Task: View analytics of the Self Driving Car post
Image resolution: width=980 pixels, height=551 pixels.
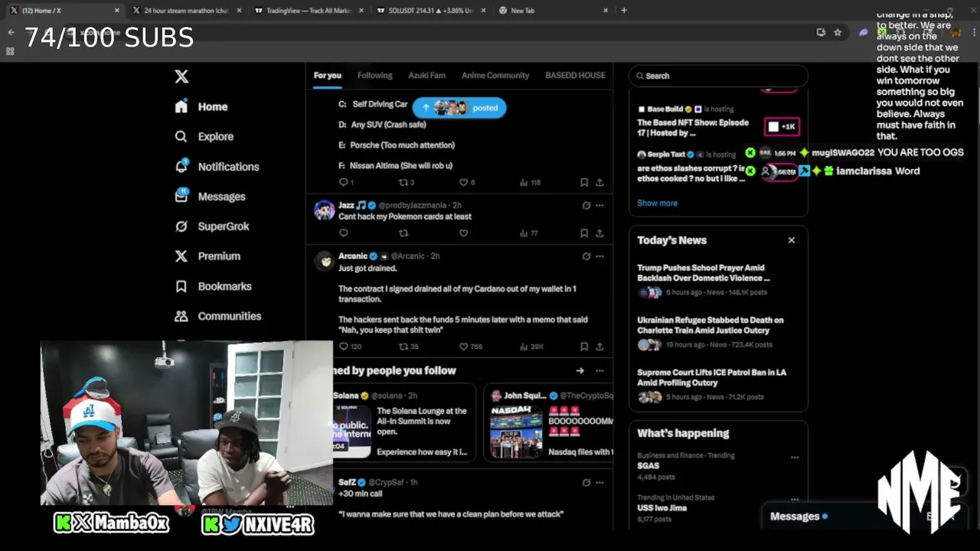Action: pyautogui.click(x=530, y=182)
